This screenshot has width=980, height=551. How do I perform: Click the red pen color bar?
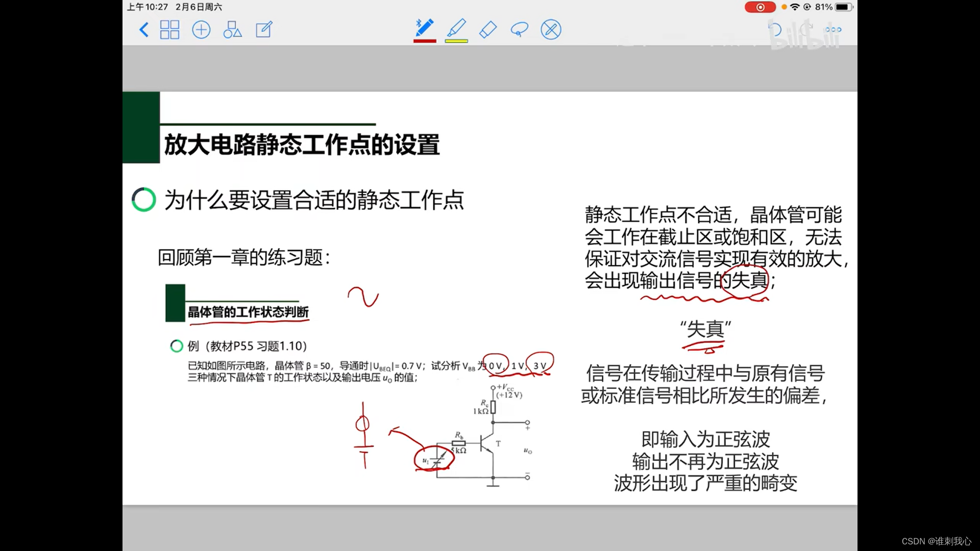pyautogui.click(x=425, y=41)
